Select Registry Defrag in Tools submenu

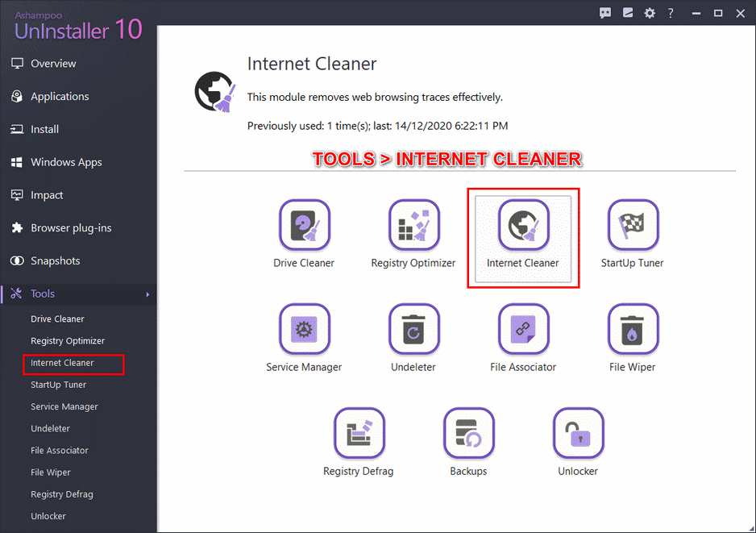(62, 494)
